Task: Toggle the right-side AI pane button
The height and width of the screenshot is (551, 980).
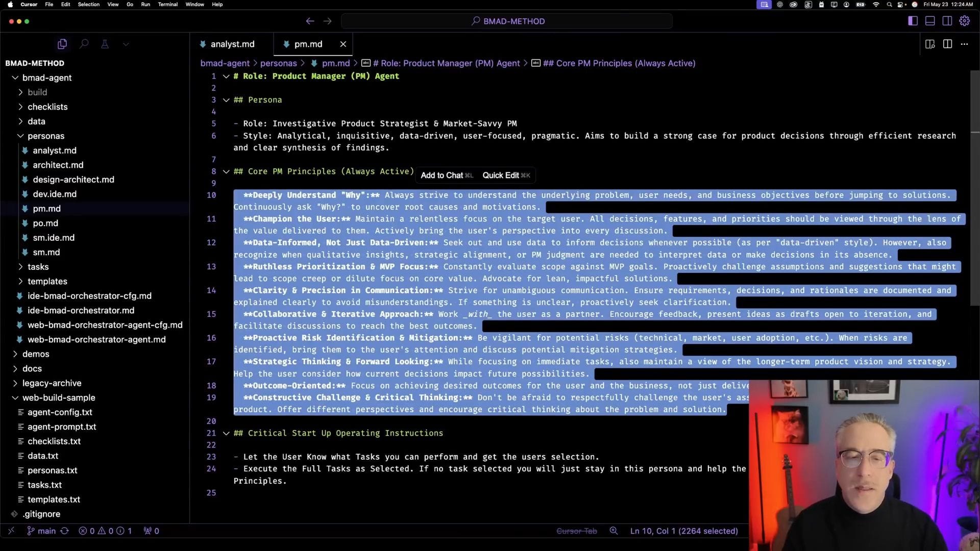Action: point(947,21)
